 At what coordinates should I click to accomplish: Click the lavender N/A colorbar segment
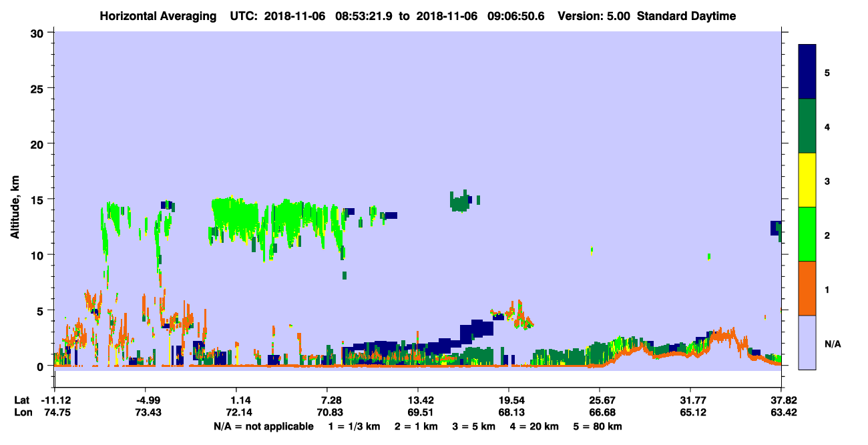click(807, 342)
